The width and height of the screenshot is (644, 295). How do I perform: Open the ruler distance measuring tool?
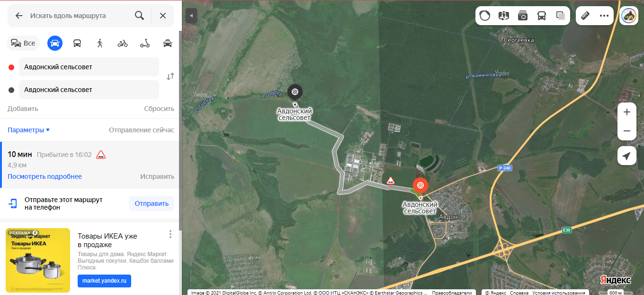click(x=585, y=16)
